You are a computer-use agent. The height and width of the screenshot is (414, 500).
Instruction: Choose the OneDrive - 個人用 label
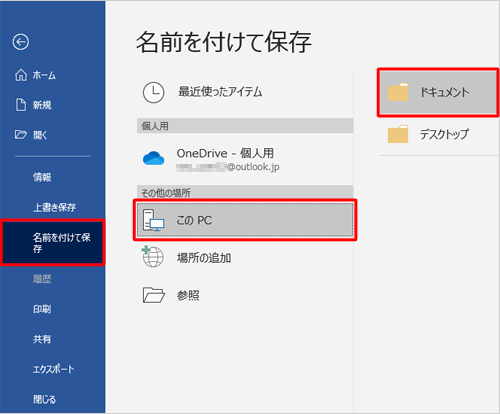coord(225,153)
